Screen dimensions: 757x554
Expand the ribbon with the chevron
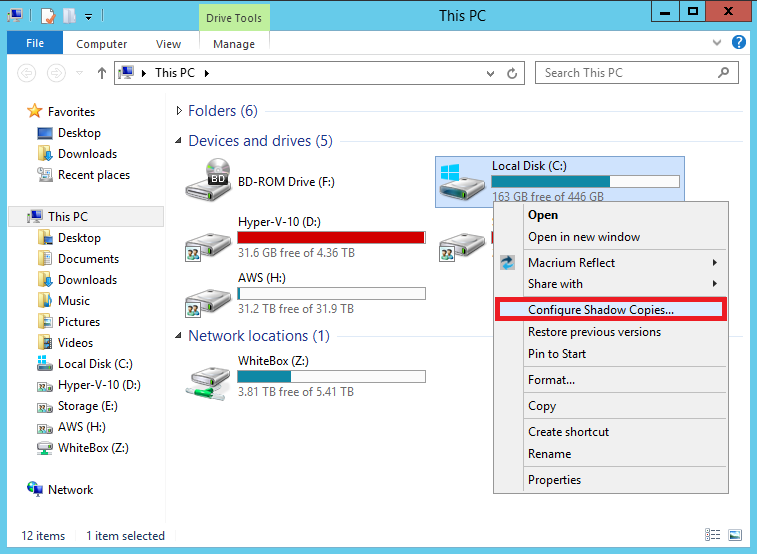pyautogui.click(x=717, y=42)
